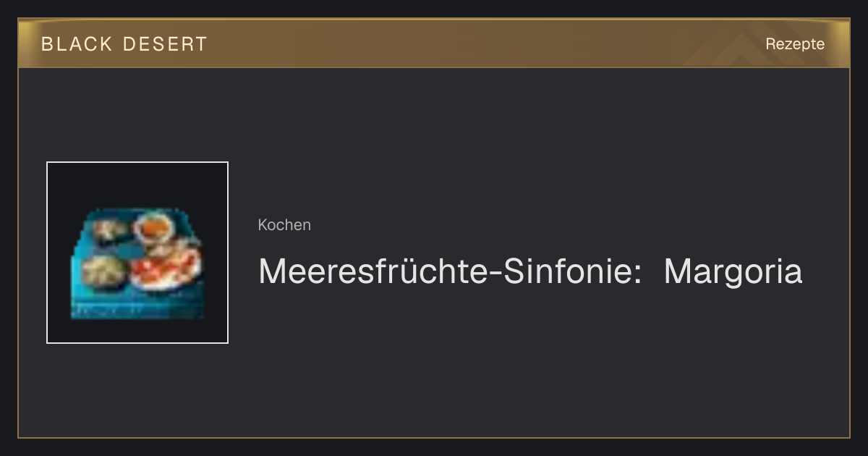868x456 pixels.
Task: Click the green side dish on the tray icon
Action: [103, 271]
